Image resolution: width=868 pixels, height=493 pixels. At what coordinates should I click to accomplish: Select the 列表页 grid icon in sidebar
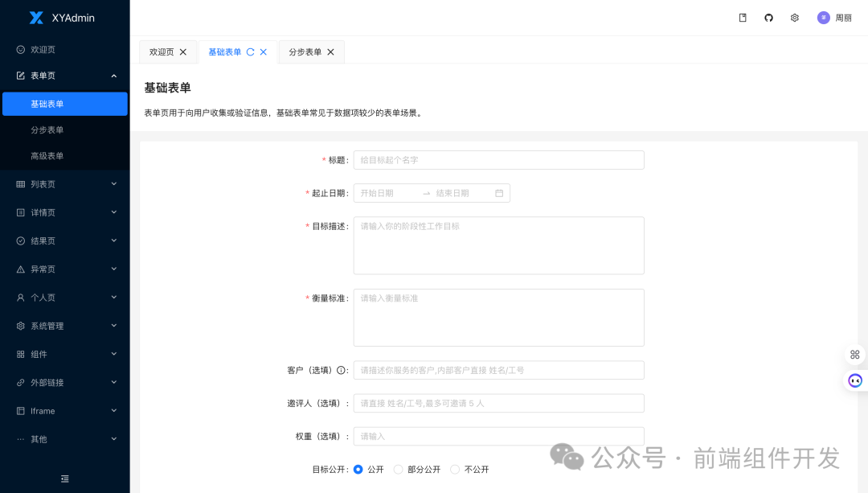pyautogui.click(x=19, y=184)
